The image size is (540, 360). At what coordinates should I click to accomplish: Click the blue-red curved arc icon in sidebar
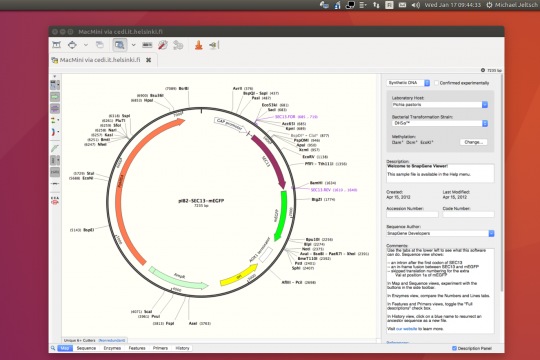click(53, 132)
